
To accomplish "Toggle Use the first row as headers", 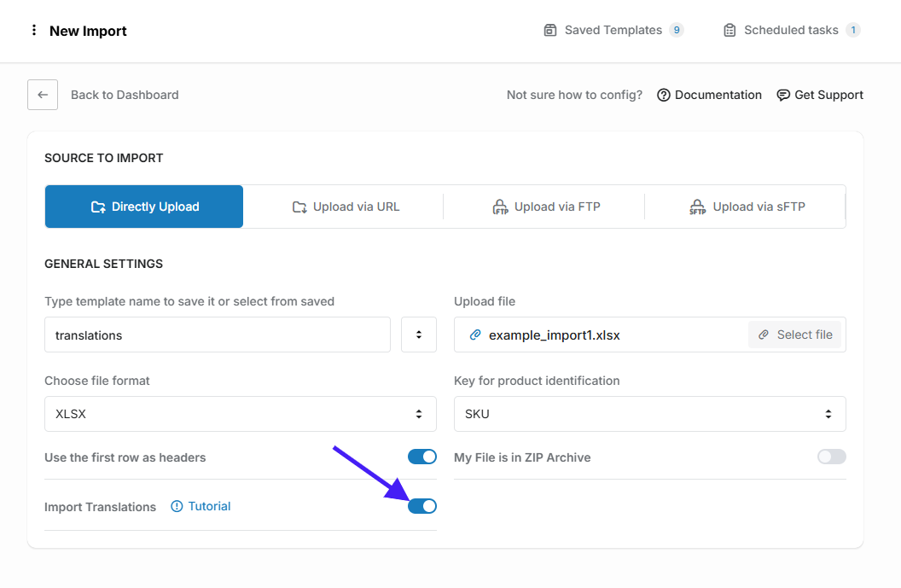I will coord(422,457).
